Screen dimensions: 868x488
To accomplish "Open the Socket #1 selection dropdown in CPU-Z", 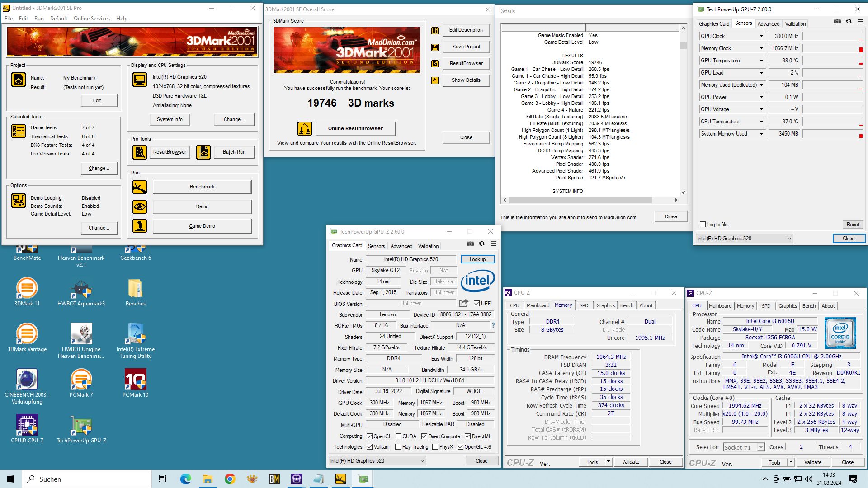I will coord(743,447).
